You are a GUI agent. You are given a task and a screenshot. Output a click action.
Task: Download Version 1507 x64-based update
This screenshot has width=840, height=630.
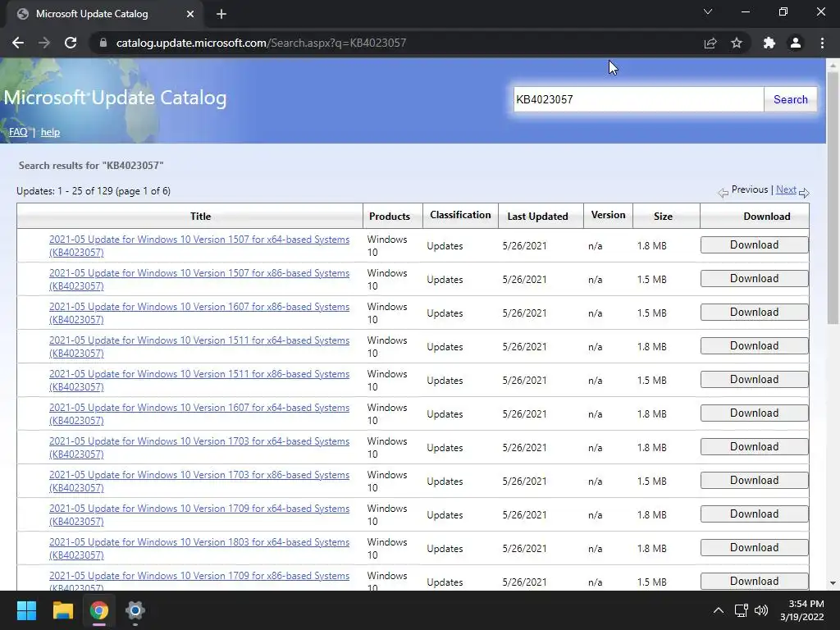click(x=755, y=244)
